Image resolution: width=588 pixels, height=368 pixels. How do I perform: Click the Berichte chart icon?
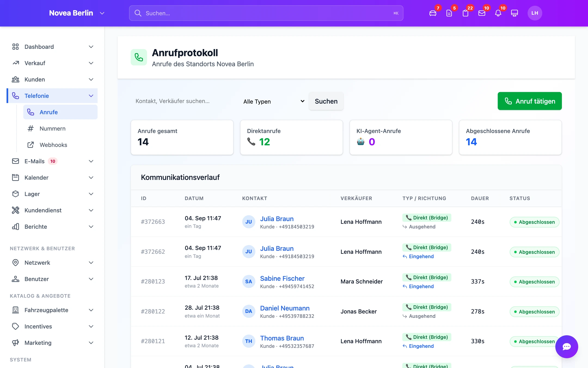[x=16, y=227]
